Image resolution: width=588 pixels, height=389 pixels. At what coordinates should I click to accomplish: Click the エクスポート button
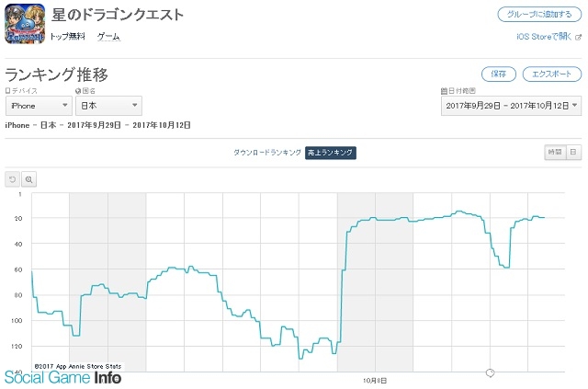coord(551,74)
